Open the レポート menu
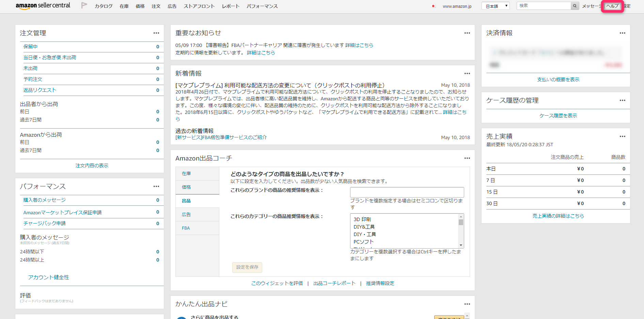The image size is (644, 319). [x=230, y=6]
